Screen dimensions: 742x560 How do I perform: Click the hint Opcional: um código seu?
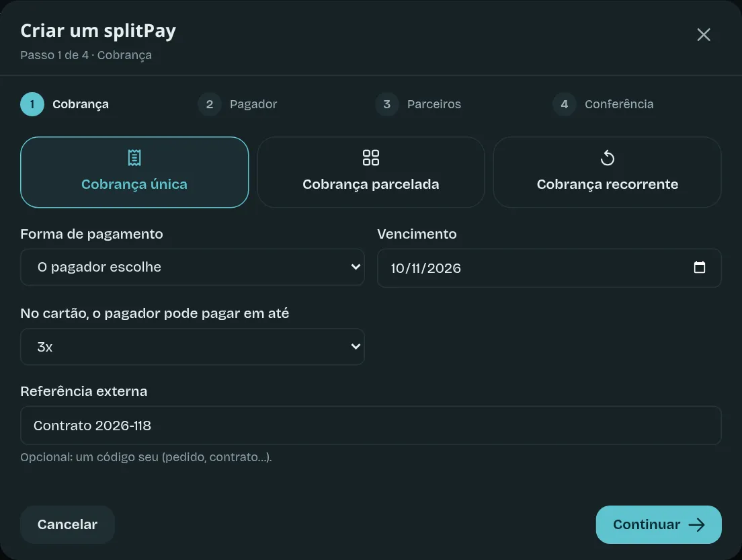147,456
